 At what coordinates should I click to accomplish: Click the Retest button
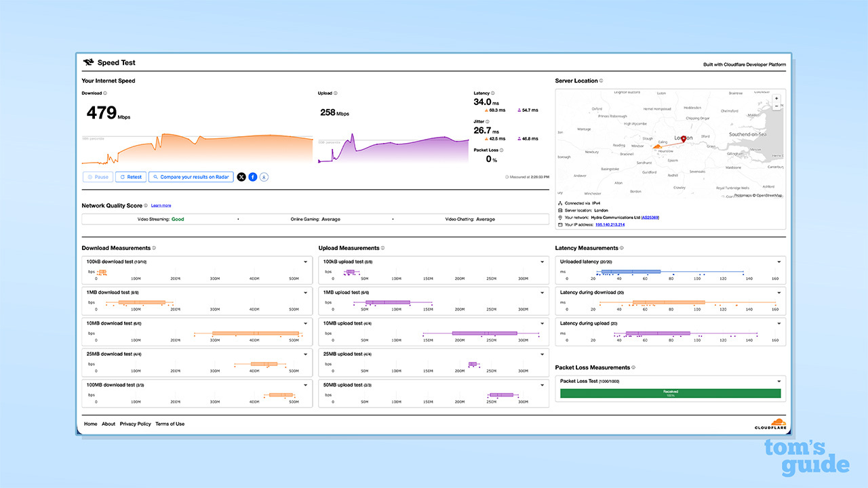coord(131,176)
